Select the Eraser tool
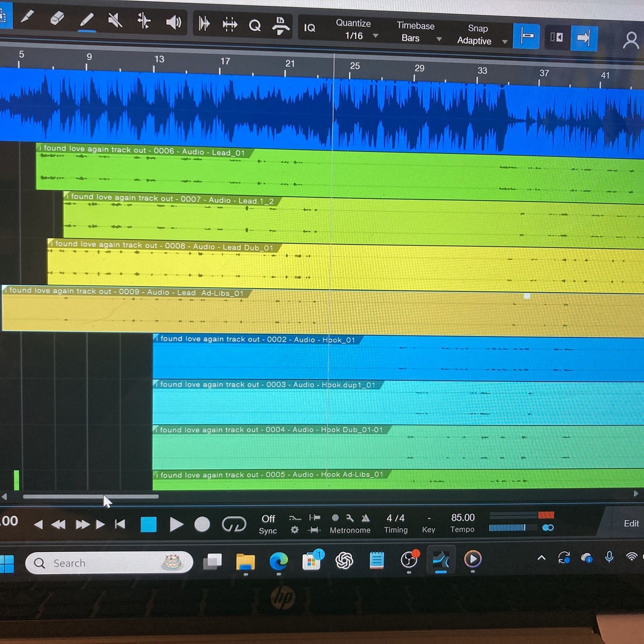This screenshot has width=644, height=644. click(57, 18)
